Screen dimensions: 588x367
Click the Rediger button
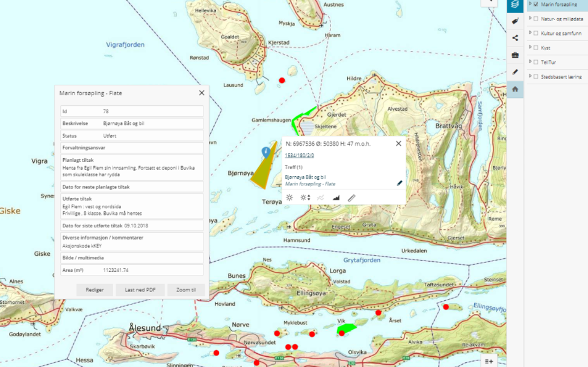tap(95, 290)
